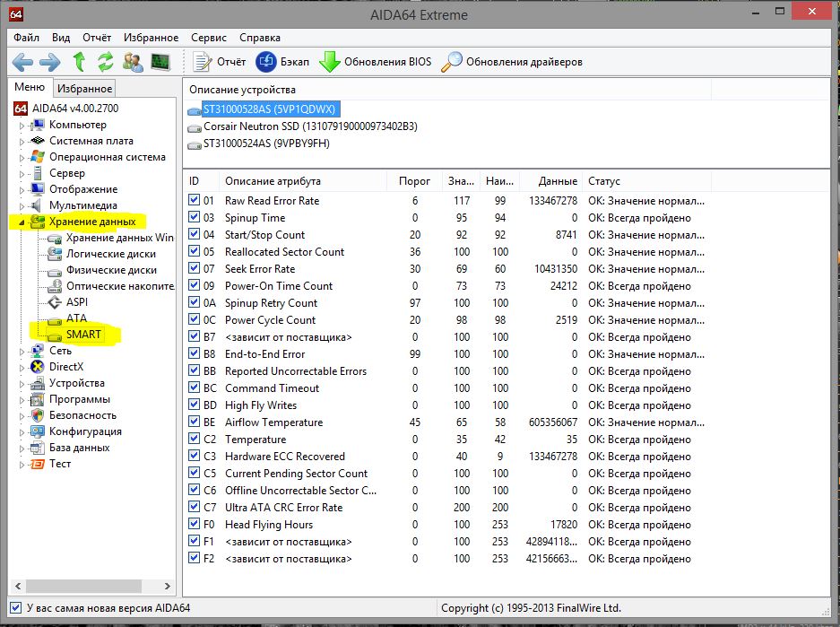This screenshot has width=840, height=627.
Task: Toggle the Power-On Time Count checkbox
Action: (x=194, y=285)
